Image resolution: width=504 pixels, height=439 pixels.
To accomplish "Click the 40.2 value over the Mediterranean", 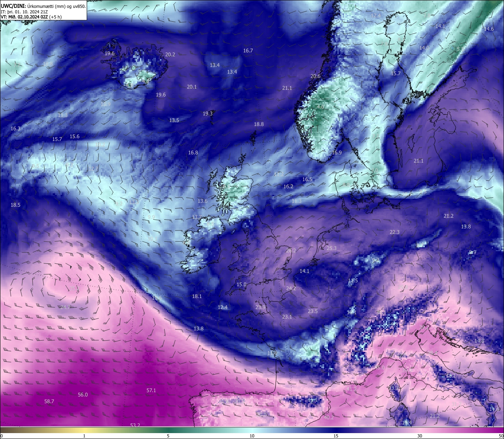I will [x=328, y=417].
